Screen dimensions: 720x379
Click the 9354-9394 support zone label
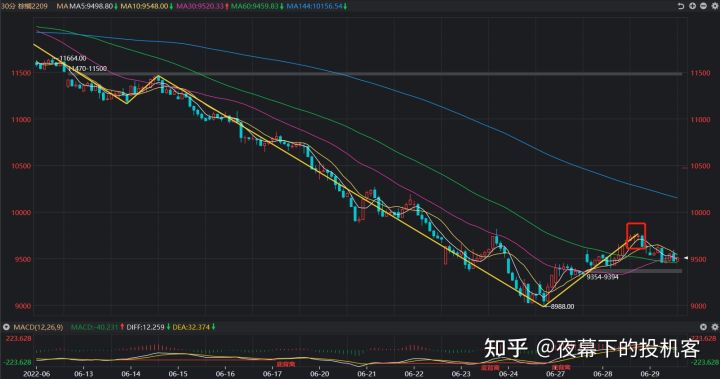(602, 277)
